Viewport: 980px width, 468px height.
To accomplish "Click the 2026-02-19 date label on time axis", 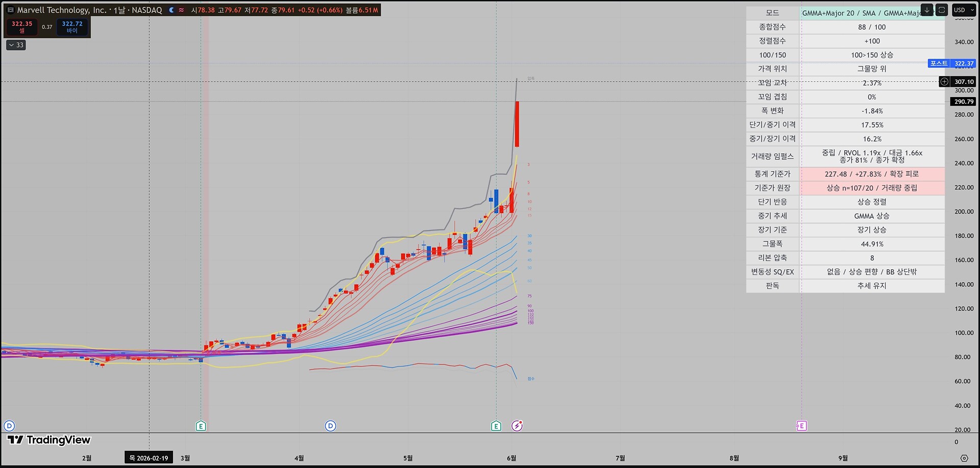I will pyautogui.click(x=149, y=458).
